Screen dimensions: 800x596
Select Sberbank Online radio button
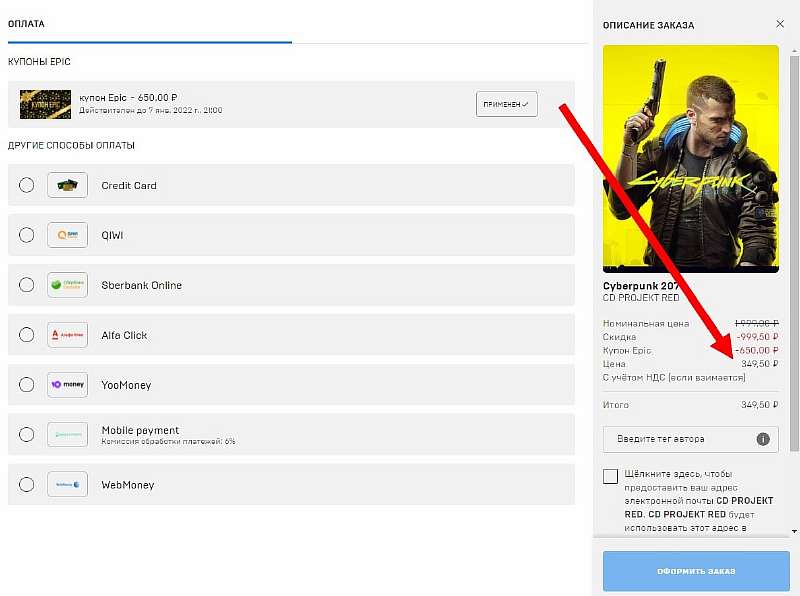click(27, 285)
